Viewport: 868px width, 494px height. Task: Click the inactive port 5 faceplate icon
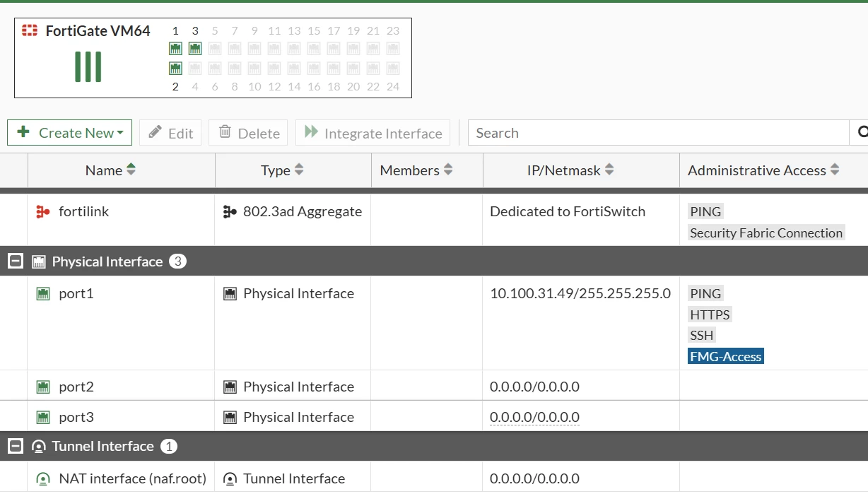tap(215, 49)
